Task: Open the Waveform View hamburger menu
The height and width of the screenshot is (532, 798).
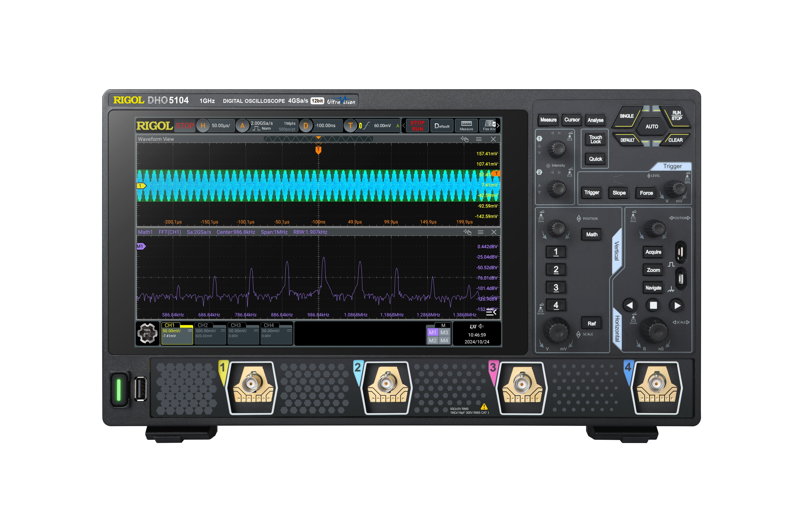Action: pos(479,139)
